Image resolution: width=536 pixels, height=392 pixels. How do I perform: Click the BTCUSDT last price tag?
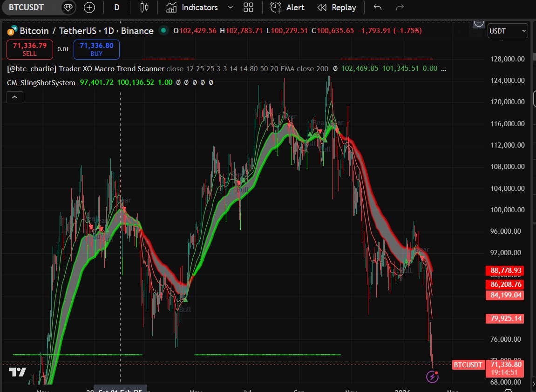(x=468, y=365)
